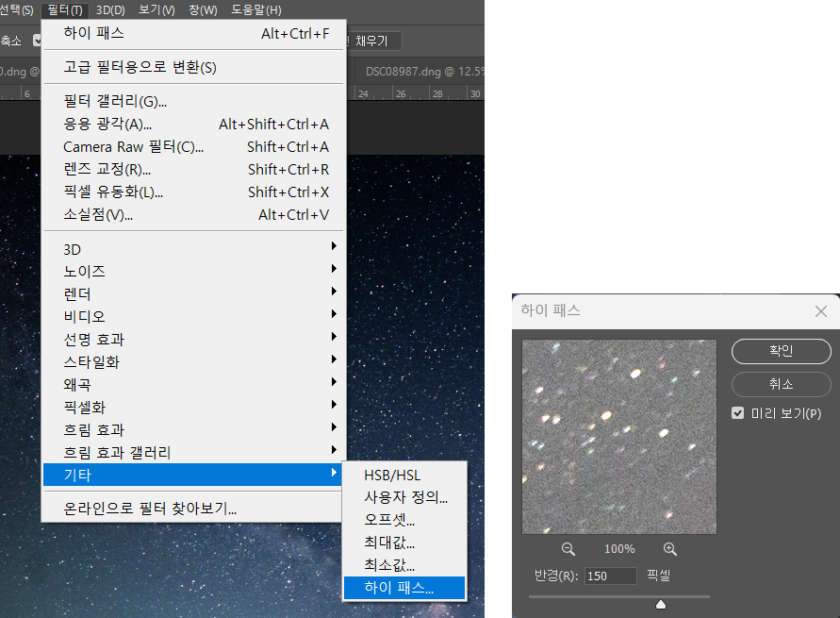Select HSB/HSL in the submenu
This screenshot has height=618, width=840.
click(404, 476)
